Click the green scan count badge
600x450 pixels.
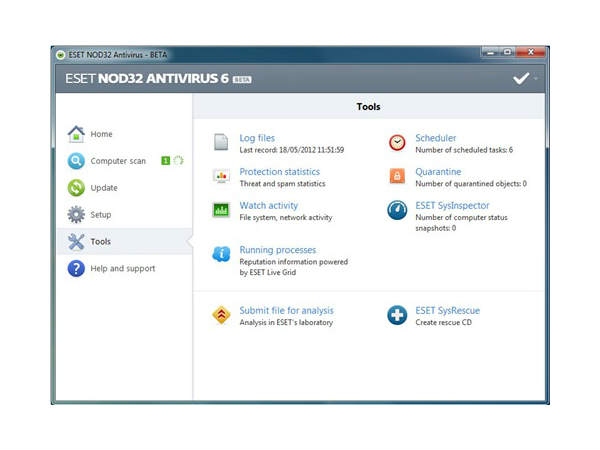(165, 161)
